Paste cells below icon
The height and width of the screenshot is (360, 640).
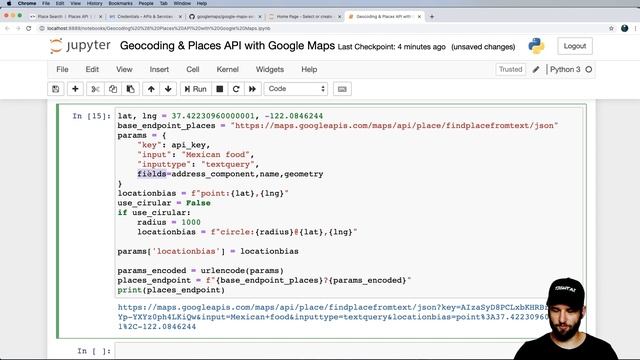pyautogui.click(x=130, y=89)
